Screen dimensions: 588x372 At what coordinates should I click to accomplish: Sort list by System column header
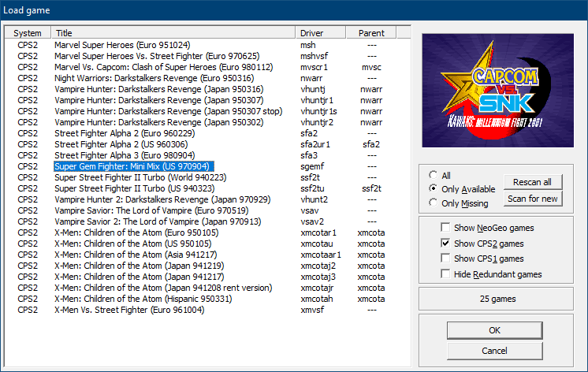click(x=28, y=33)
